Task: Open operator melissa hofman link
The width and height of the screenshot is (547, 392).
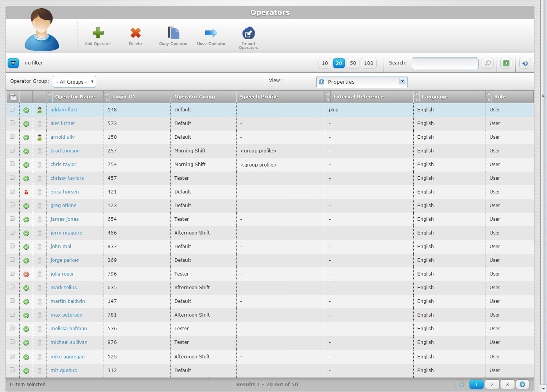Action: coord(69,329)
